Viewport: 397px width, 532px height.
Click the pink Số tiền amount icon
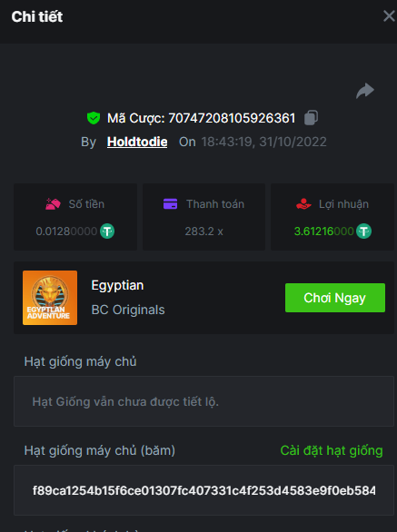[x=53, y=204]
